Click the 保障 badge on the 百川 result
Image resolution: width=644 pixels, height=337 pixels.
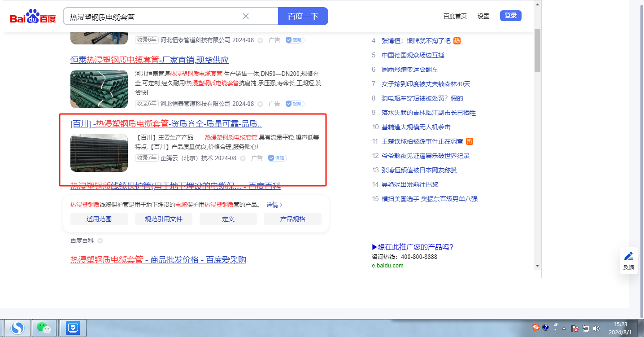278,158
